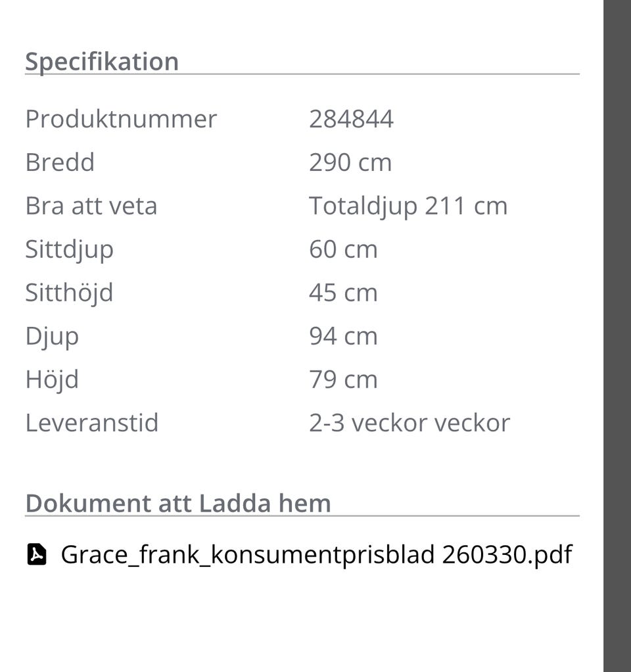Screen dimensions: 631x672
Task: Click the 79 cm height value
Action: tap(343, 379)
